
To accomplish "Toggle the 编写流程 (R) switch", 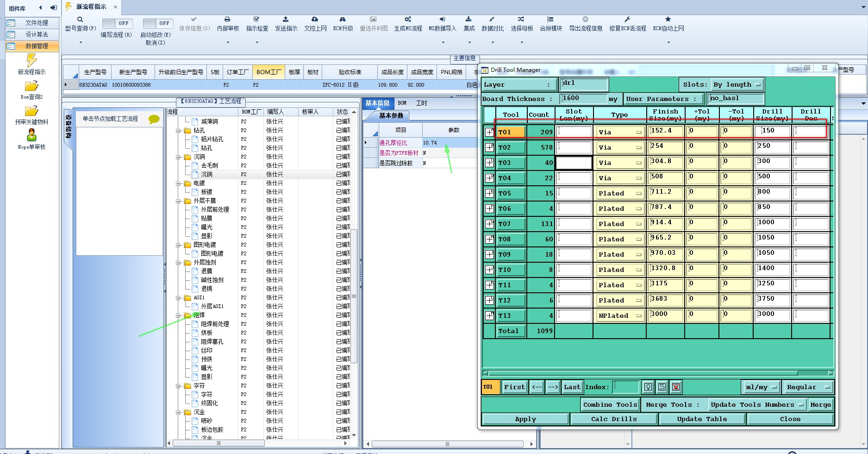I will click(x=118, y=23).
